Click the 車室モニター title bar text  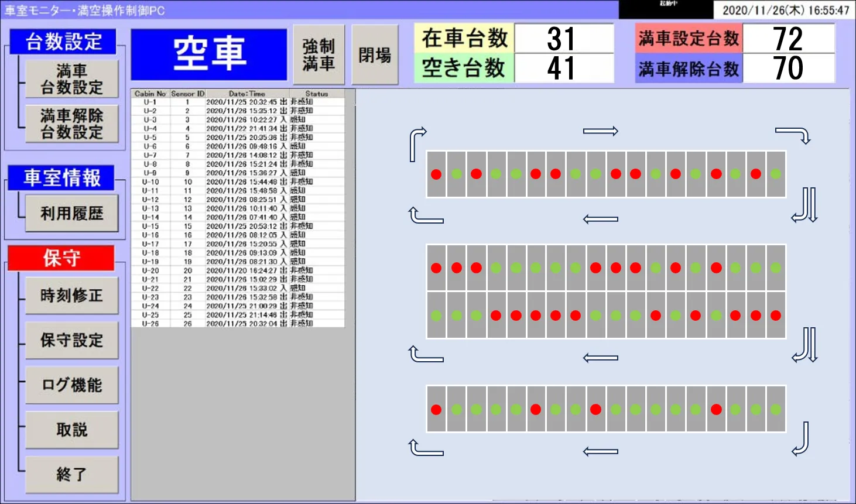click(85, 11)
